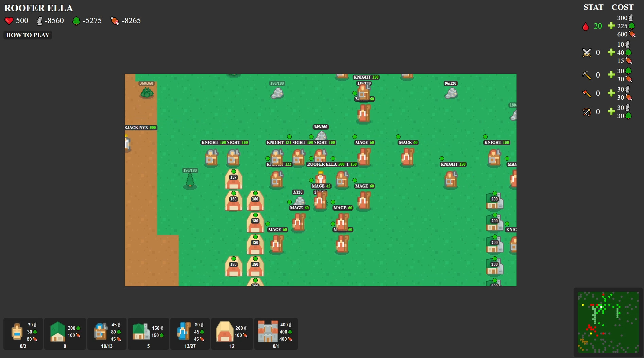Upgrade axe stat with the green plus
The image size is (644, 358).
tap(611, 93)
